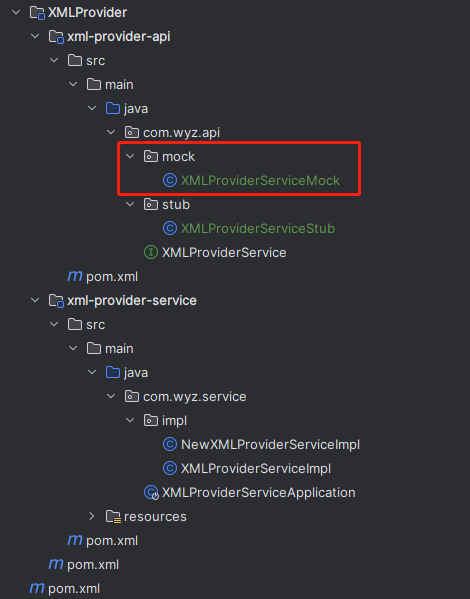Click the Maven icon of xml-provider-api pom.xml

point(75,276)
